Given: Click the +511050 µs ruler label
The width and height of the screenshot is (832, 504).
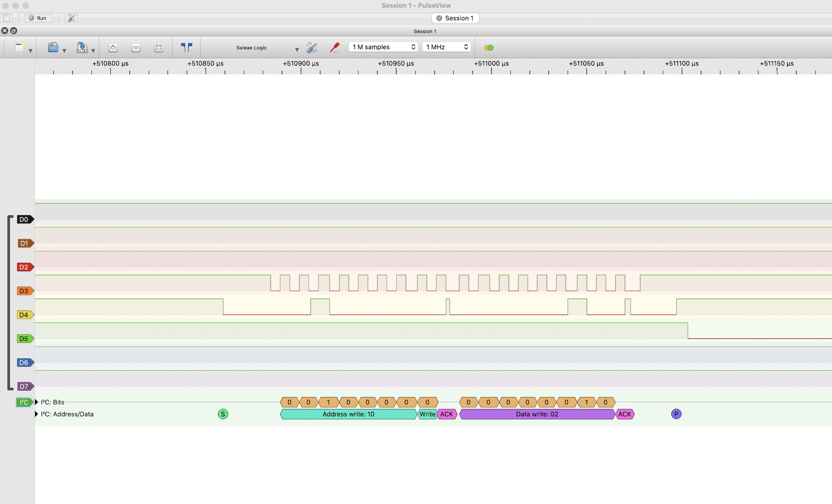Looking at the screenshot, I should [x=586, y=63].
